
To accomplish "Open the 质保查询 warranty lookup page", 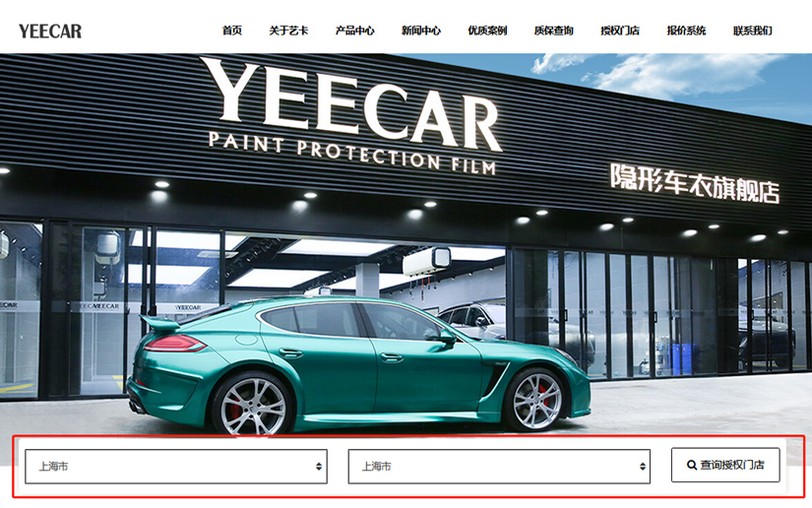I will click(x=554, y=31).
